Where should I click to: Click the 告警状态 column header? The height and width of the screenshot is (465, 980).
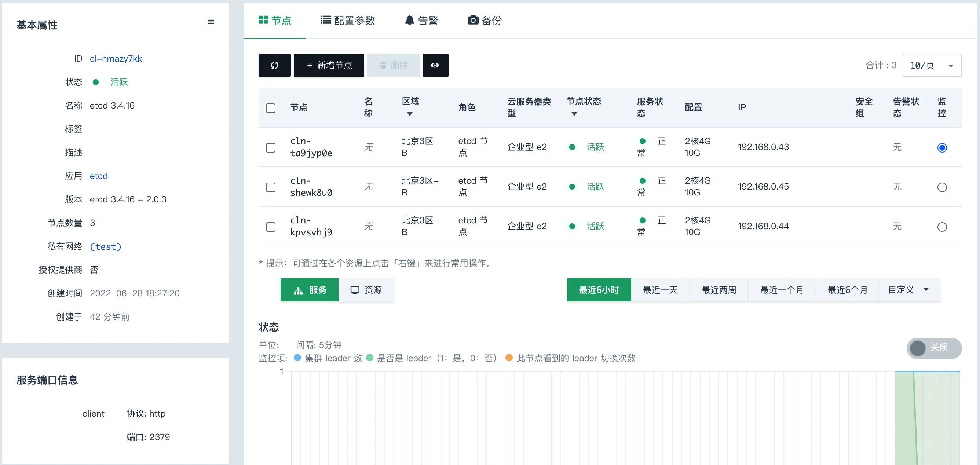tap(906, 108)
